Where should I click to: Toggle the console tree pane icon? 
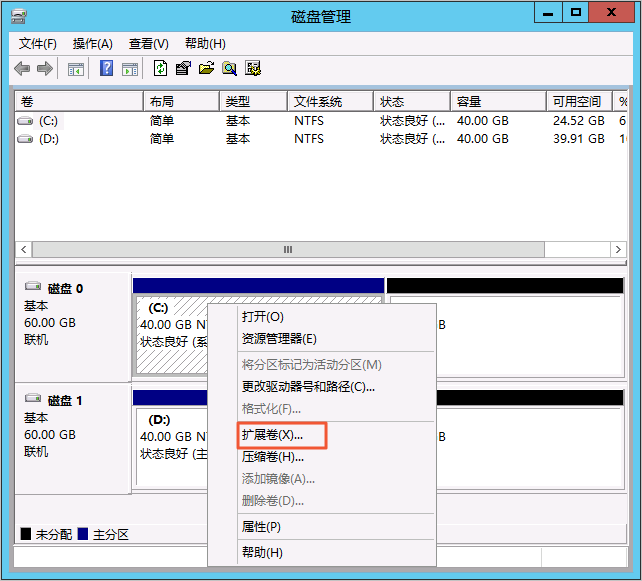[x=76, y=69]
